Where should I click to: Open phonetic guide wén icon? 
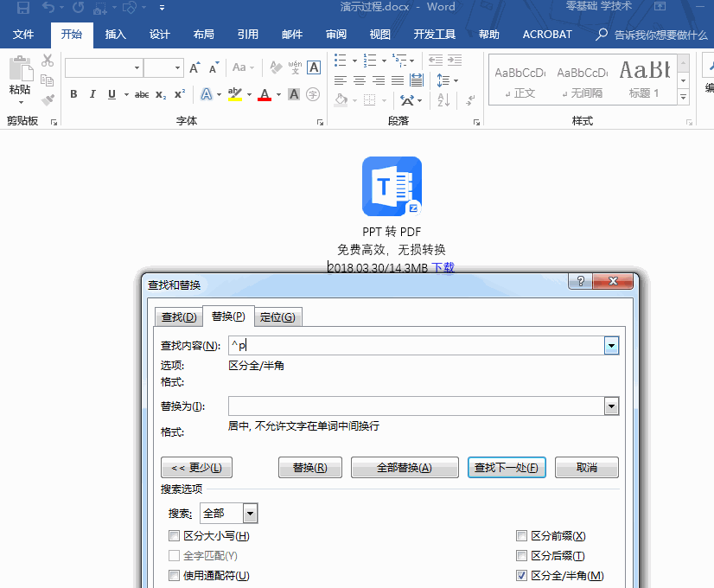(295, 67)
